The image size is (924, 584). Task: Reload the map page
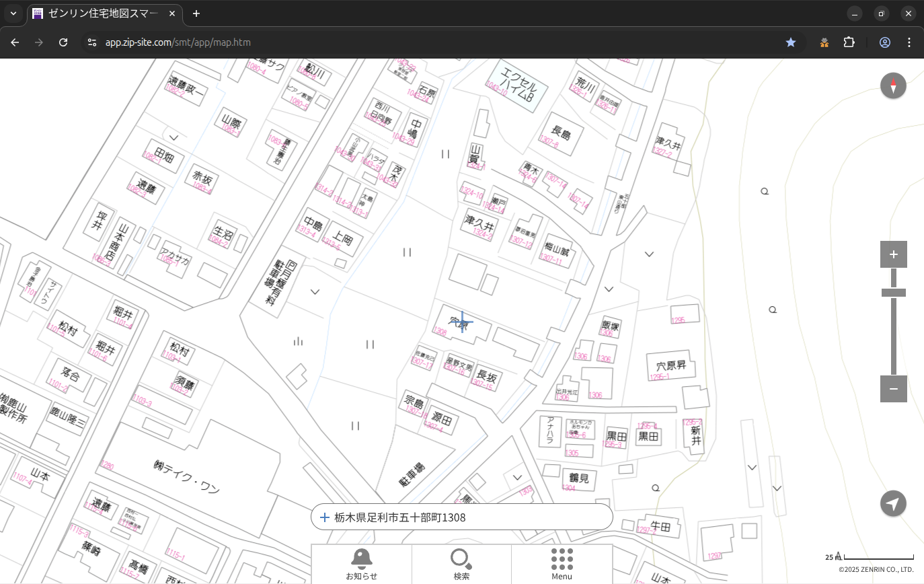63,42
